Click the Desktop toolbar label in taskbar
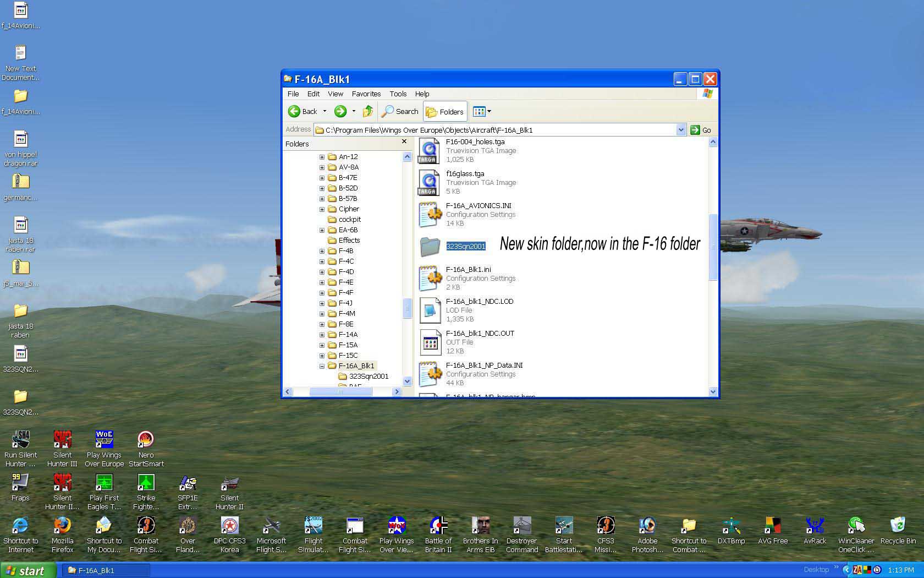The width and height of the screenshot is (924, 578). (816, 570)
